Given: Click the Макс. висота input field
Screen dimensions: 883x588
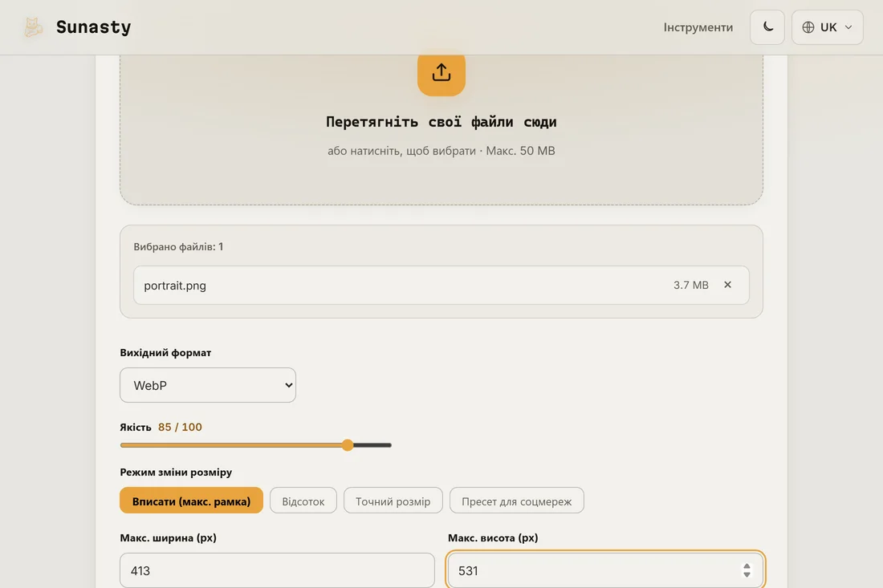Looking at the screenshot, I should click(605, 570).
